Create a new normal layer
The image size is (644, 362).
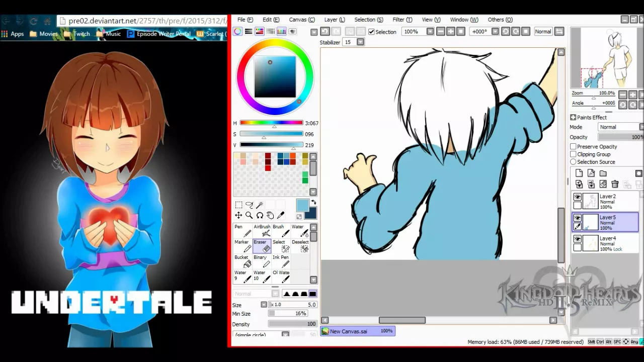click(x=579, y=173)
